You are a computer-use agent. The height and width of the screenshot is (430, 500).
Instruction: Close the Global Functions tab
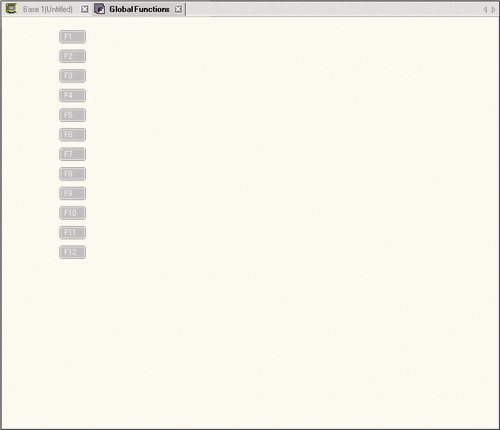pyautogui.click(x=178, y=9)
